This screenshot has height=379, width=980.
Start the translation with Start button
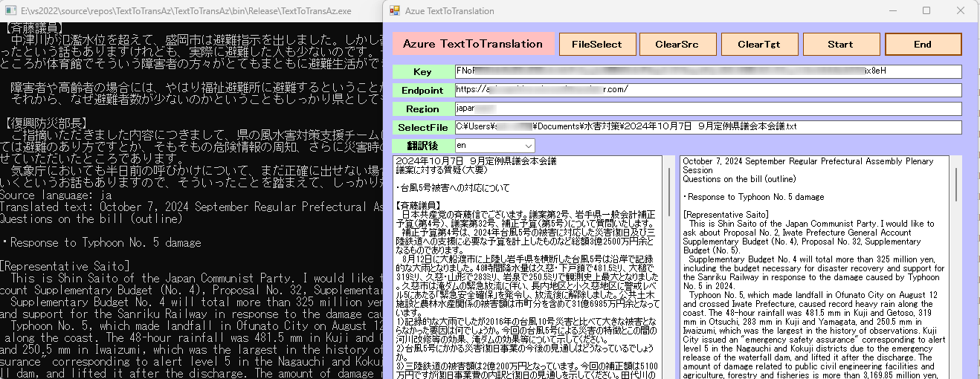(x=840, y=44)
